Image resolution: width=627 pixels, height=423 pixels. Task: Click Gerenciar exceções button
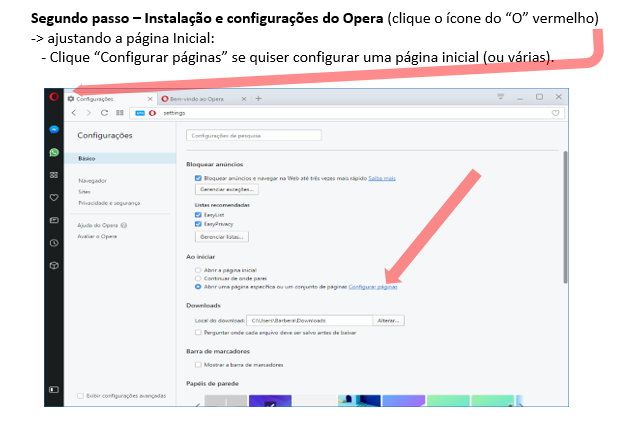coord(227,189)
